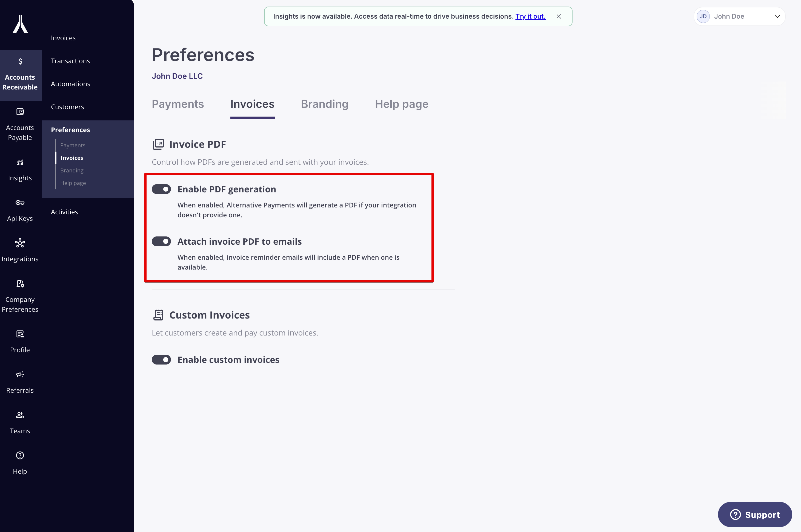Go to Customers in the sidebar
801x532 pixels.
(67, 107)
